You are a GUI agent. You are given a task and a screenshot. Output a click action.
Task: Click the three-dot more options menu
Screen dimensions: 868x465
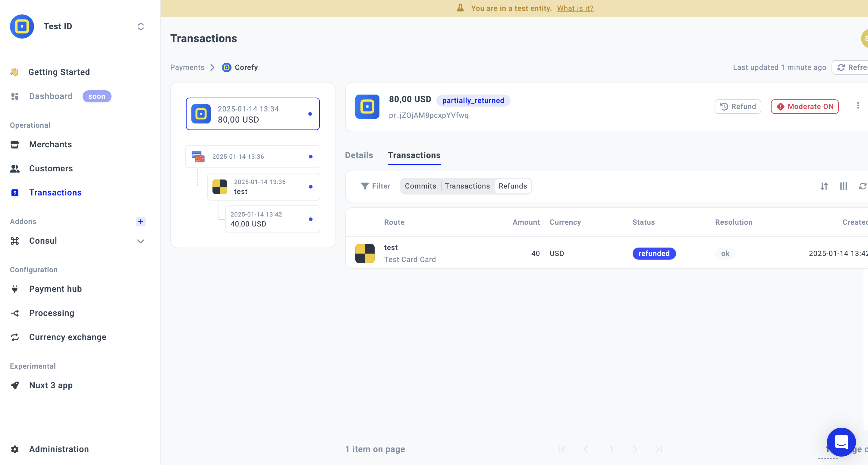point(858,106)
